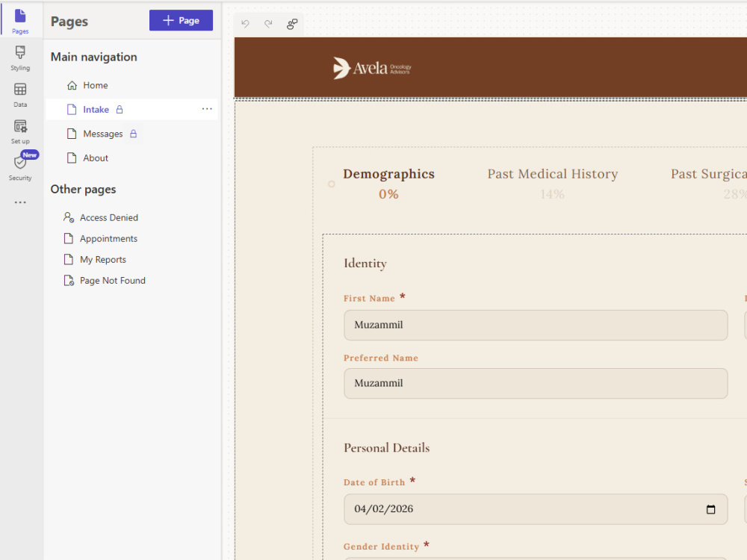
Task: Click the link icon next to redo
Action: pos(292,24)
